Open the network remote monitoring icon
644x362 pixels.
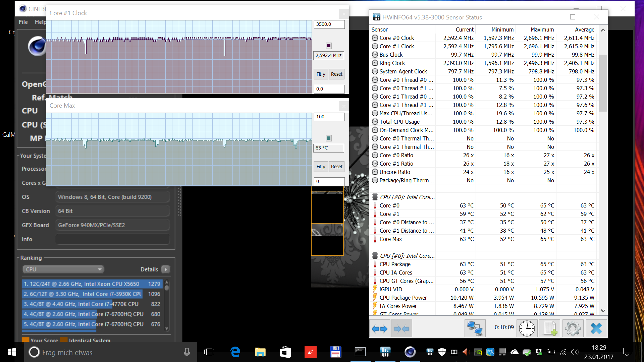point(475,328)
